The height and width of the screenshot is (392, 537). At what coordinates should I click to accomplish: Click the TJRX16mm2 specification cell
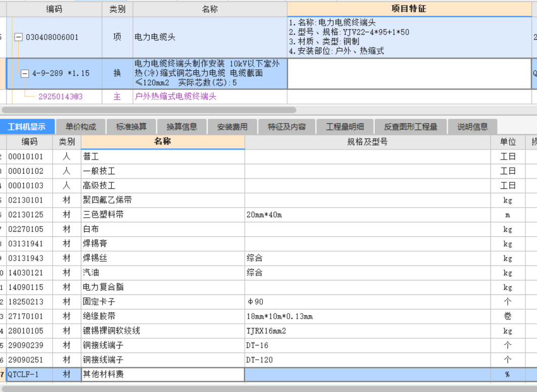coord(368,331)
